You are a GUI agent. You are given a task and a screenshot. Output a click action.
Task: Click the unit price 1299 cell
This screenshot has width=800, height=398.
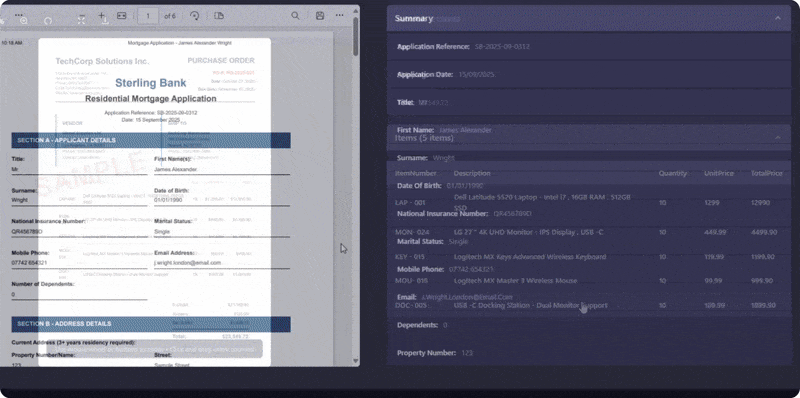(x=712, y=203)
